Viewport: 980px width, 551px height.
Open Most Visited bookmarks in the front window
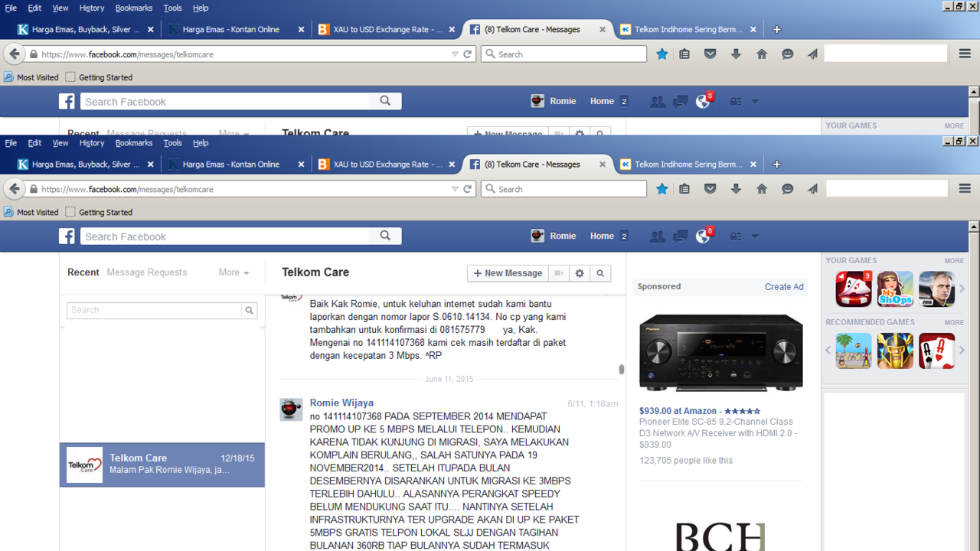coord(31,212)
